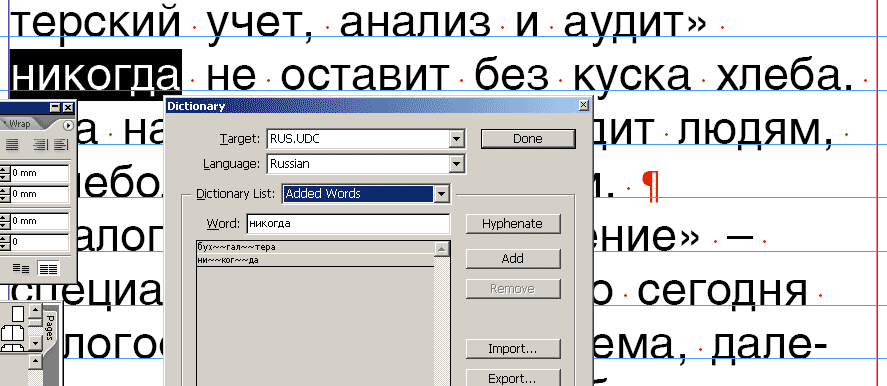
Task: Click the word анализ in the document
Action: pos(415,24)
